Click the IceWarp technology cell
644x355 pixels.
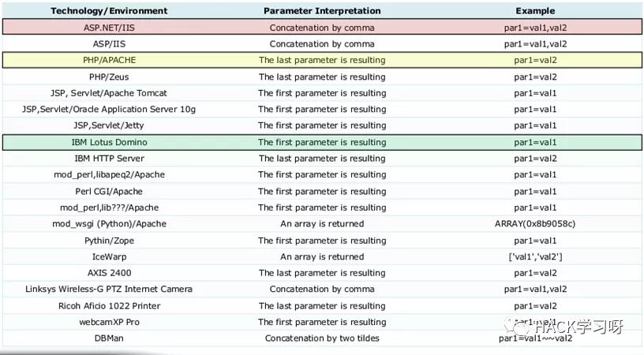(x=109, y=257)
